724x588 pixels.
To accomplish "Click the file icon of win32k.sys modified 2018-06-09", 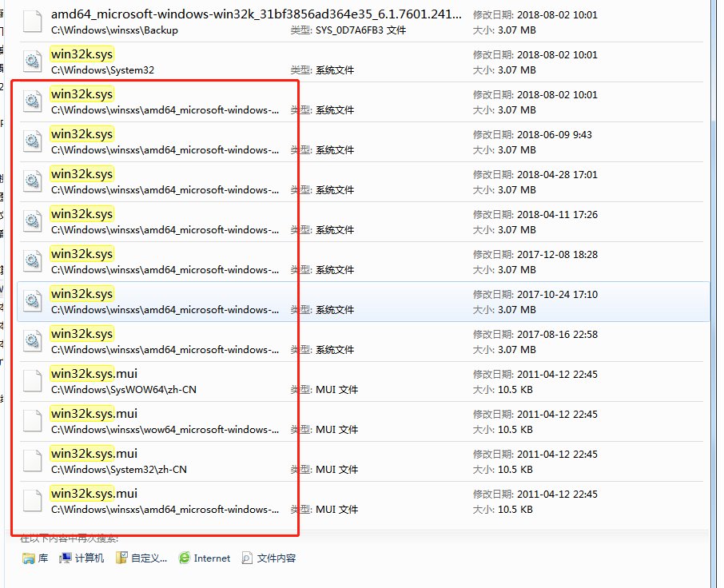I will point(32,141).
